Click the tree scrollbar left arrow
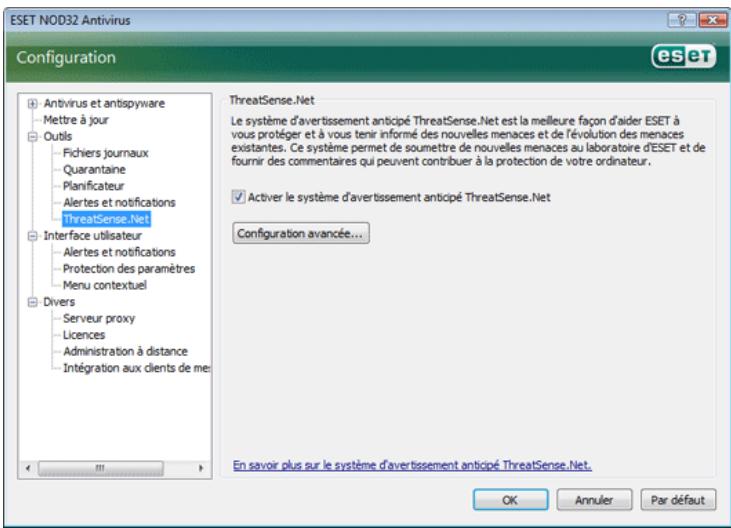The image size is (731, 528). [28, 468]
